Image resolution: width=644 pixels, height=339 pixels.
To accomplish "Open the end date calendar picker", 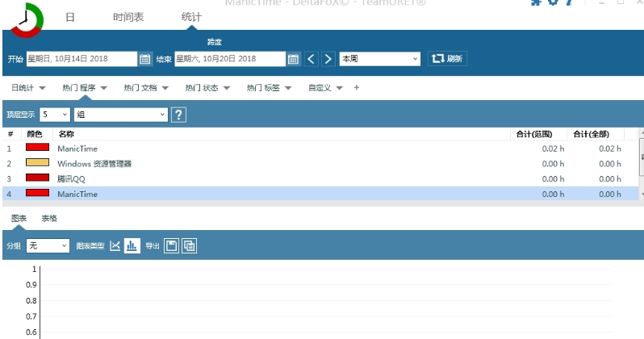I will 293,59.
